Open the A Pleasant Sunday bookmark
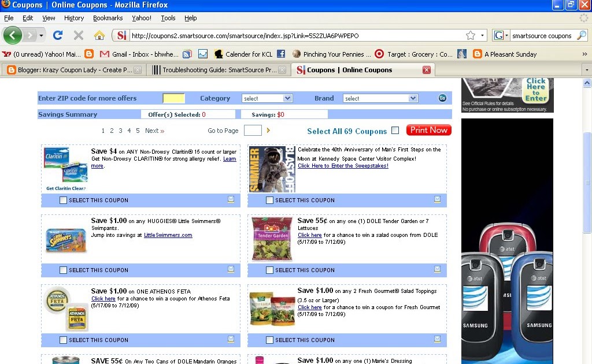The width and height of the screenshot is (592, 364). pyautogui.click(x=505, y=54)
